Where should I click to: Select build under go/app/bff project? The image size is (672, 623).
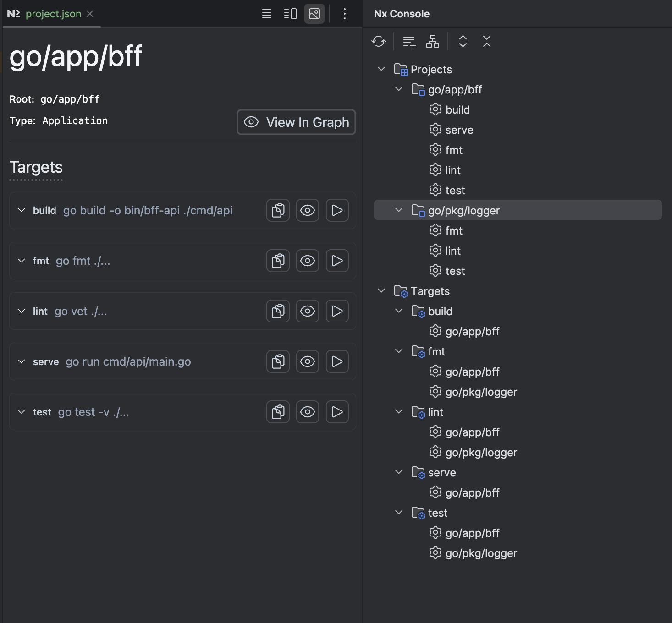click(457, 109)
